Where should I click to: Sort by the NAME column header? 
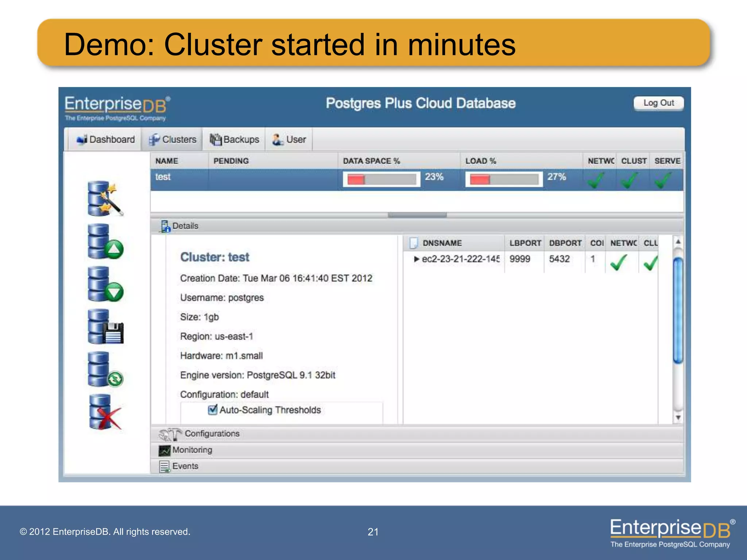pos(179,161)
